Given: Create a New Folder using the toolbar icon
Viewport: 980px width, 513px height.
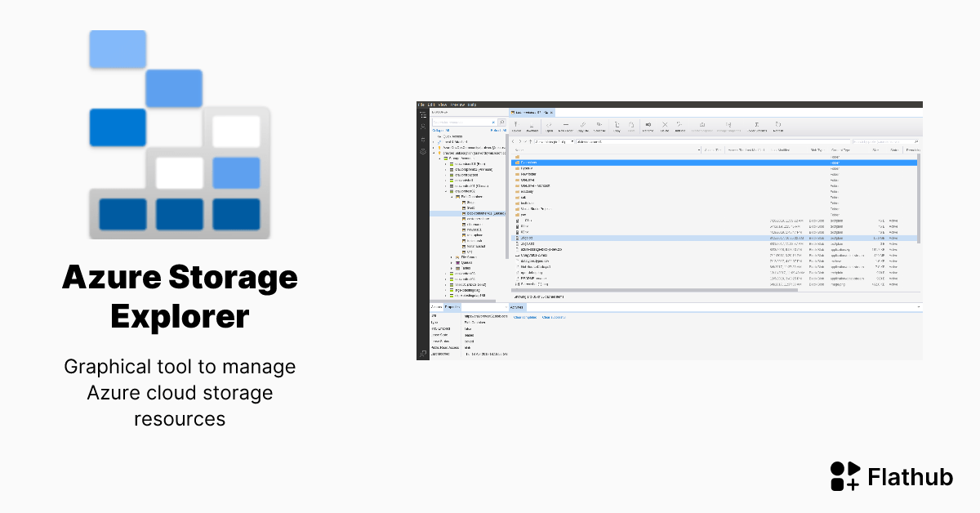Looking at the screenshot, I should pos(565,127).
